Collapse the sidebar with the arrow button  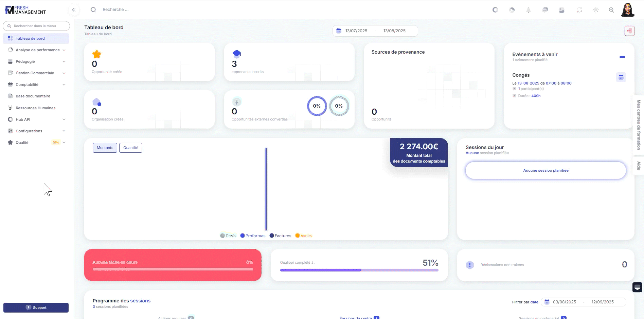[74, 10]
